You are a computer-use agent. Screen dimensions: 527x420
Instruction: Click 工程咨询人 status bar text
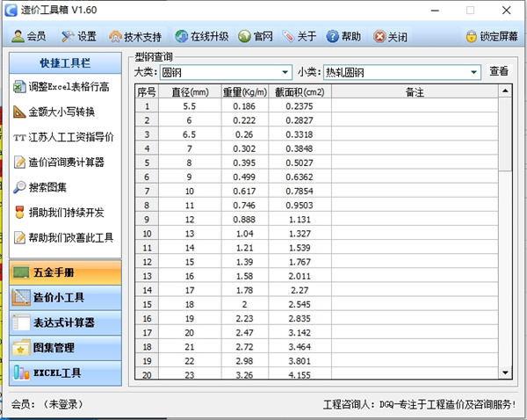pos(419,404)
